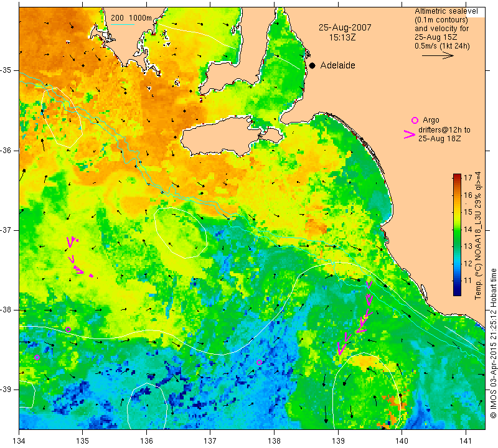498x448 pixels.
Task: Click colorbar tick label 14
Action: pyautogui.click(x=468, y=229)
